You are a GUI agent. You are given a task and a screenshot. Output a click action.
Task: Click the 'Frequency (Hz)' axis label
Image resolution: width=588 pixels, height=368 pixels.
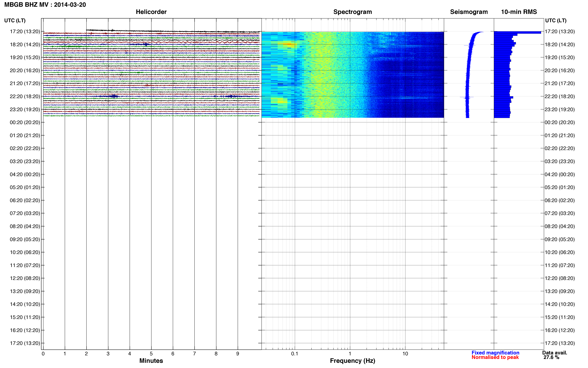click(x=352, y=360)
